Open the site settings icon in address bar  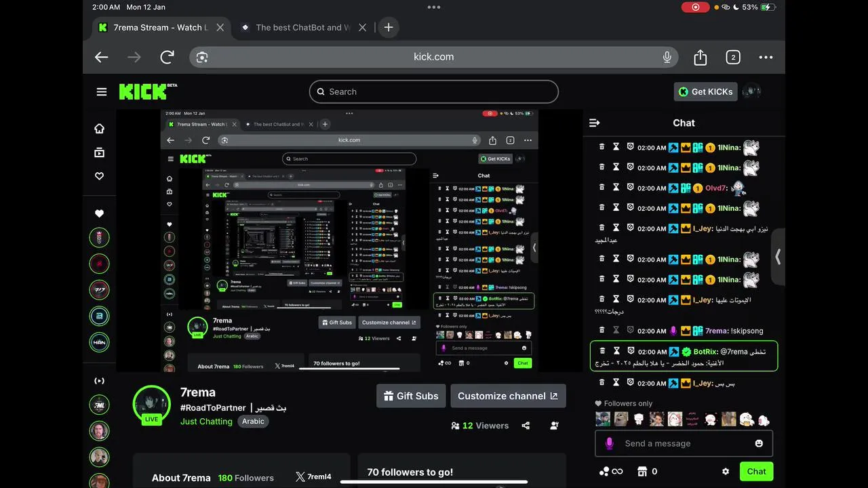(x=201, y=57)
